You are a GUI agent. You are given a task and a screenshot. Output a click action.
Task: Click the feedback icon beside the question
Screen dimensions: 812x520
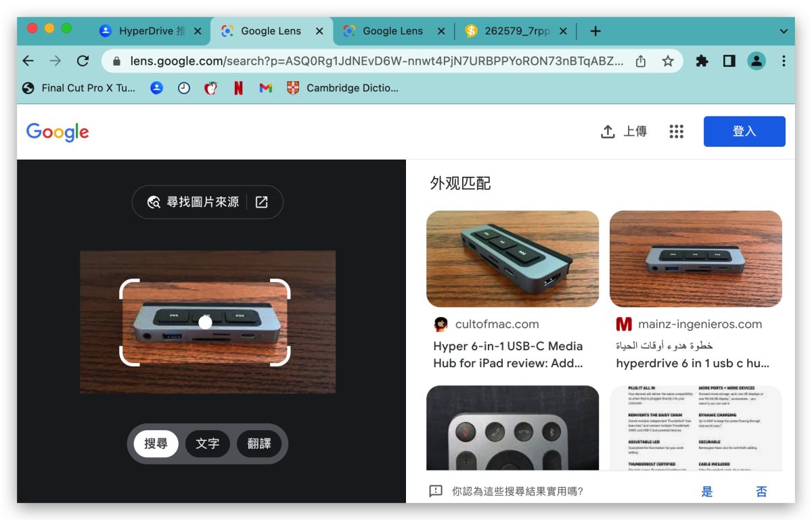436,491
